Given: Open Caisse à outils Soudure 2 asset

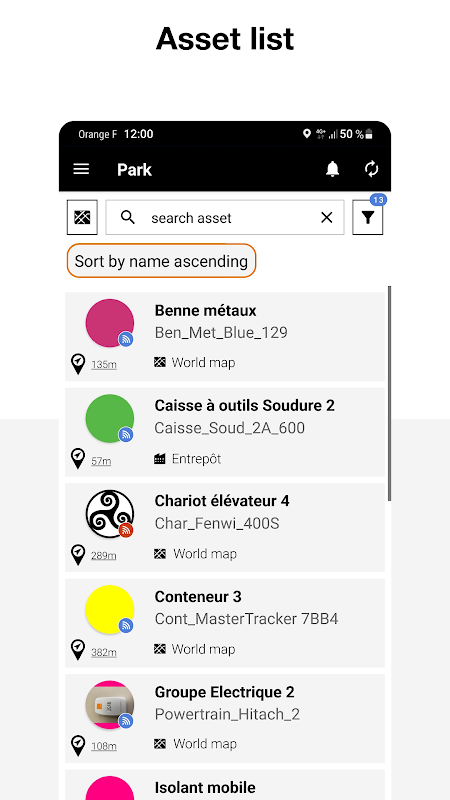Looking at the screenshot, I should pos(225,432).
